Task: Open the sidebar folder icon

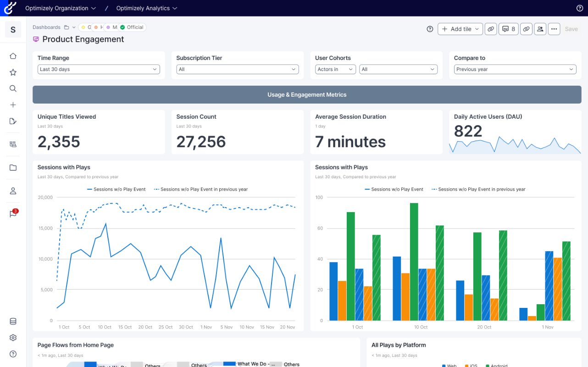Action: [x=13, y=168]
